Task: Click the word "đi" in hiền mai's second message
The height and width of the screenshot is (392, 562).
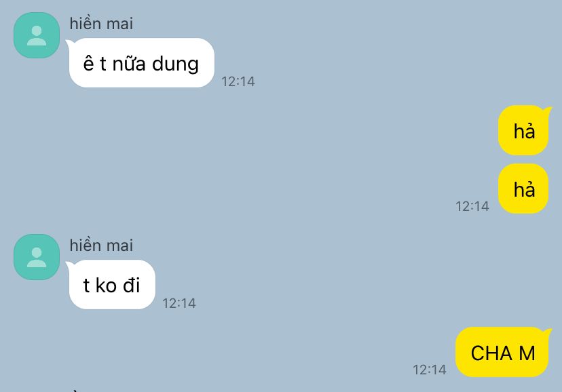Action: tap(132, 286)
